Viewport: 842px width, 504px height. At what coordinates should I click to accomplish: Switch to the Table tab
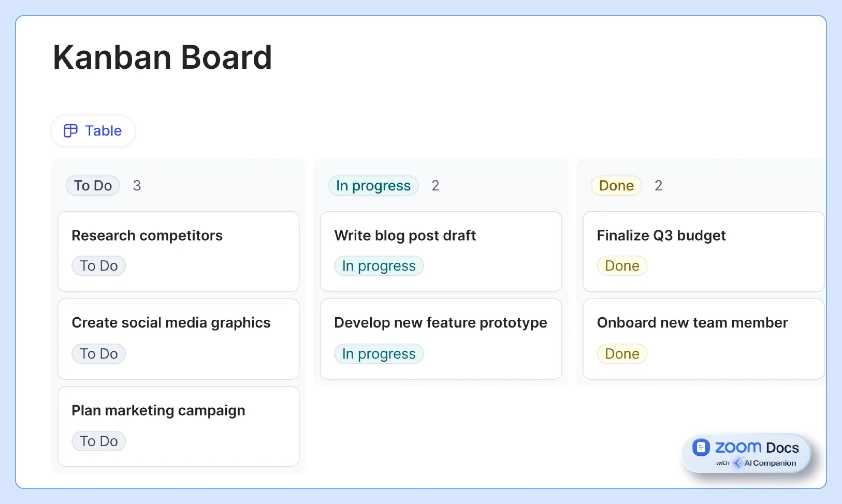pos(93,130)
